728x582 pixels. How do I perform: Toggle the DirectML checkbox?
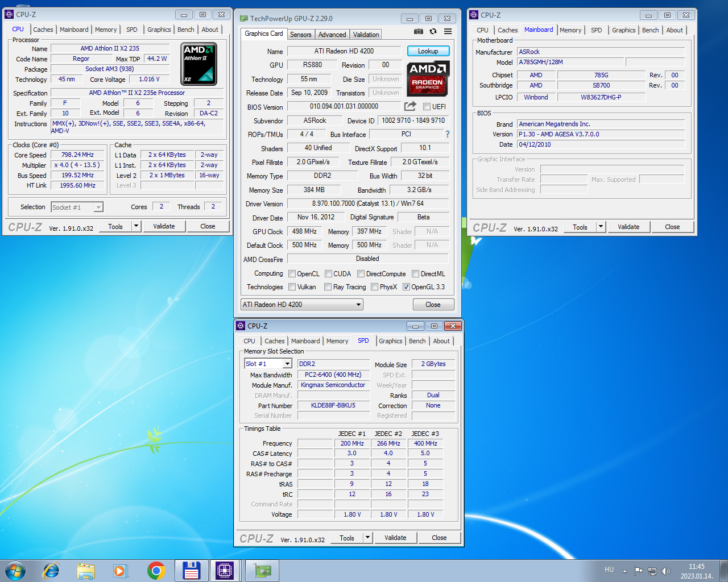pyautogui.click(x=415, y=273)
